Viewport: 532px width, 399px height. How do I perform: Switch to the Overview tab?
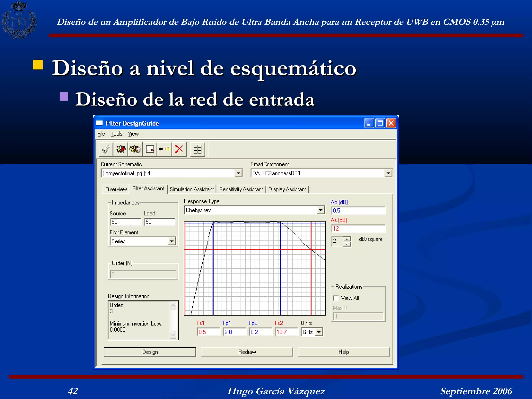[116, 189]
